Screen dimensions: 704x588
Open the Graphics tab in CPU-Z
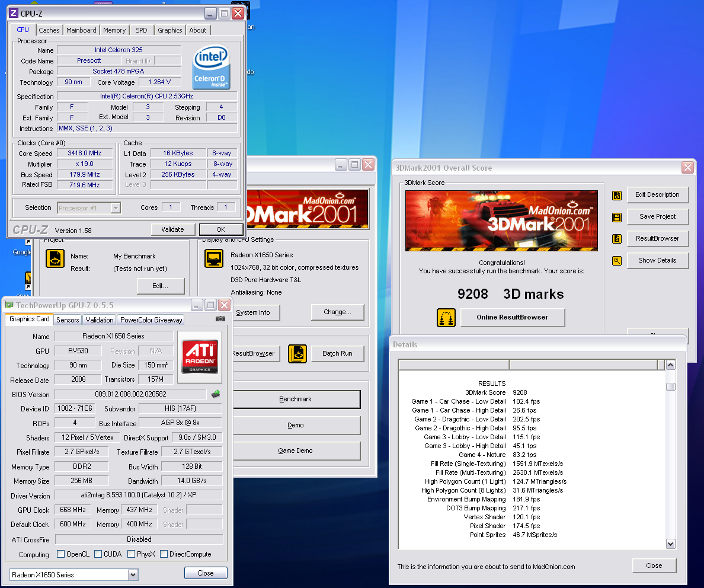[x=169, y=30]
